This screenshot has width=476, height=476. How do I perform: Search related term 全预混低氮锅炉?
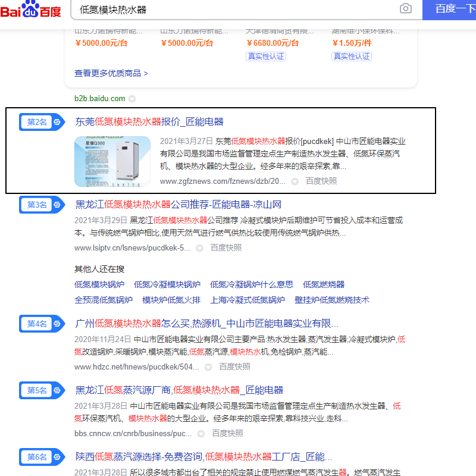[104, 300]
